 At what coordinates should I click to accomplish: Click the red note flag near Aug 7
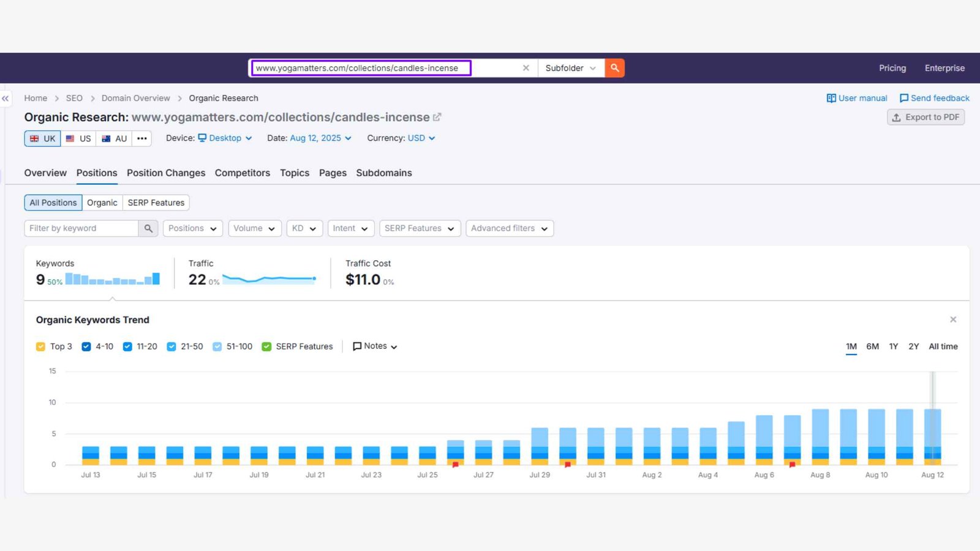tap(792, 465)
